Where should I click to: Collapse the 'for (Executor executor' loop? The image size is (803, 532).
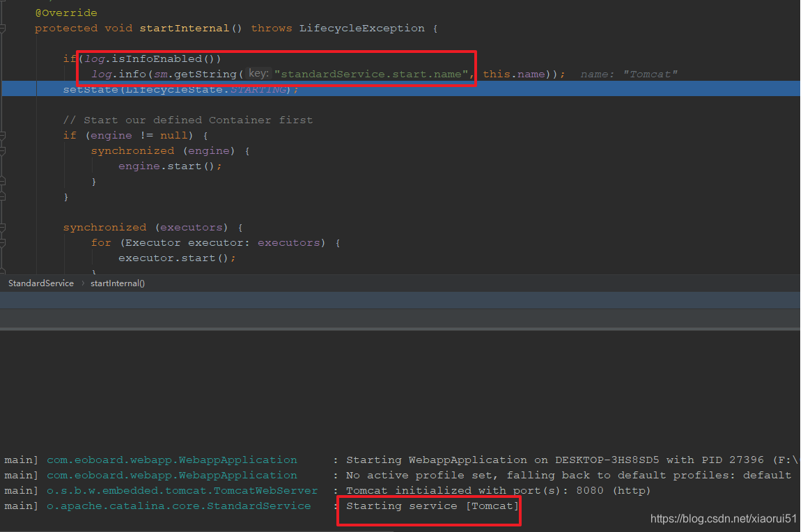(x=3, y=243)
